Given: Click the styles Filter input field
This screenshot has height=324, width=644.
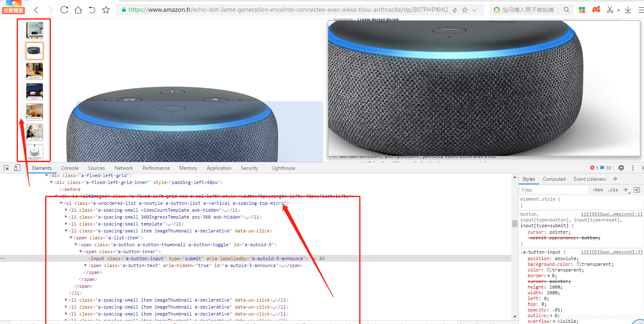Looking at the screenshot, I should pos(553,190).
